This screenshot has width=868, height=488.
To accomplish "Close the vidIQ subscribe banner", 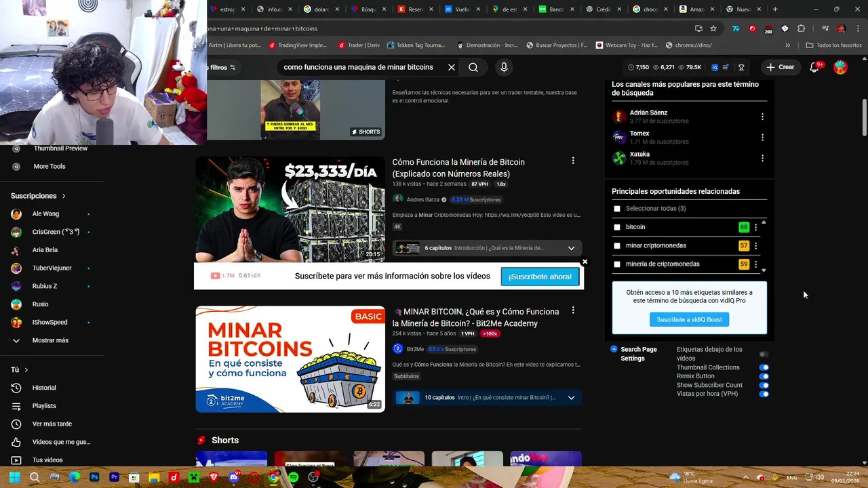I will tap(585, 262).
